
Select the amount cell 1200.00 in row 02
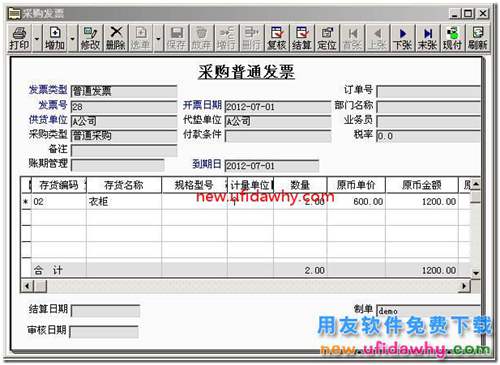(x=422, y=202)
